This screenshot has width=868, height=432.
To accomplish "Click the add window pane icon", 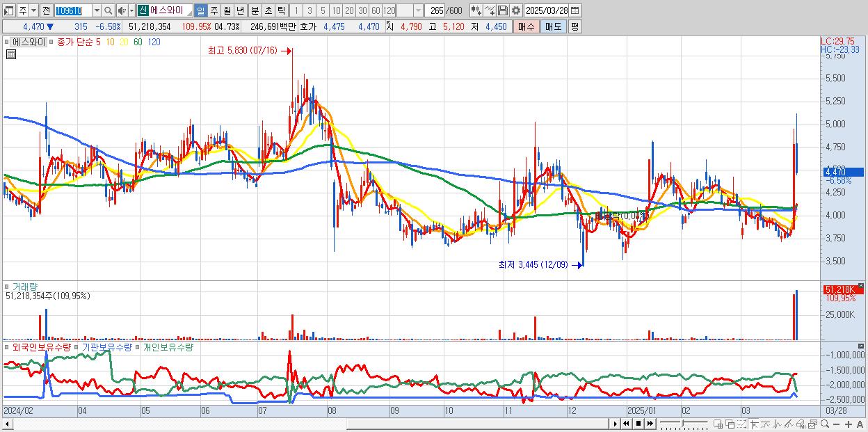I will coord(718,424).
